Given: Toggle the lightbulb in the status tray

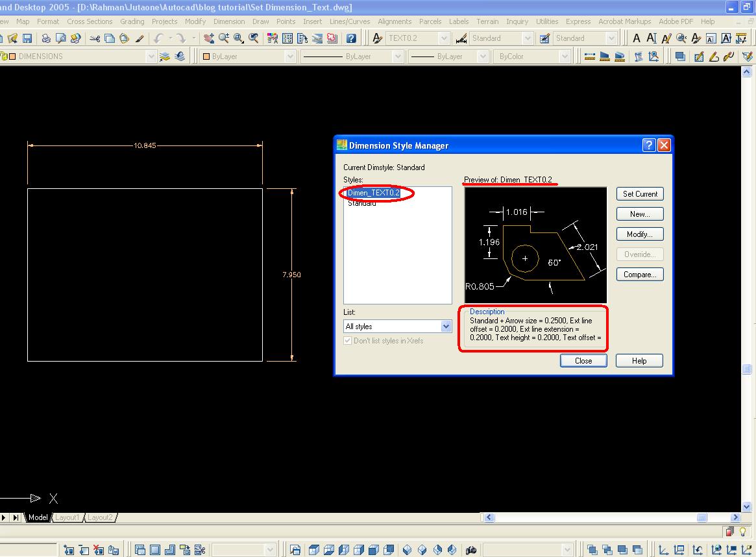Looking at the screenshot, I should click(x=742, y=531).
